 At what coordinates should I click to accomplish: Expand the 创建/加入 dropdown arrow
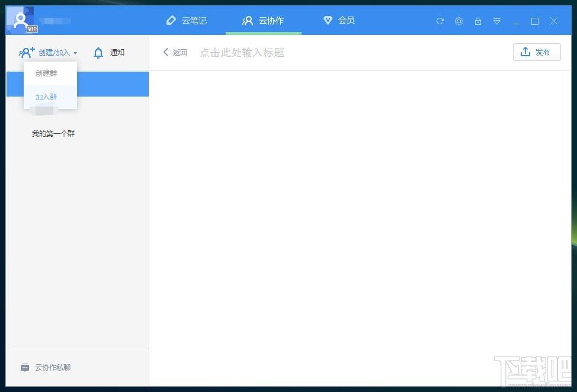[75, 53]
